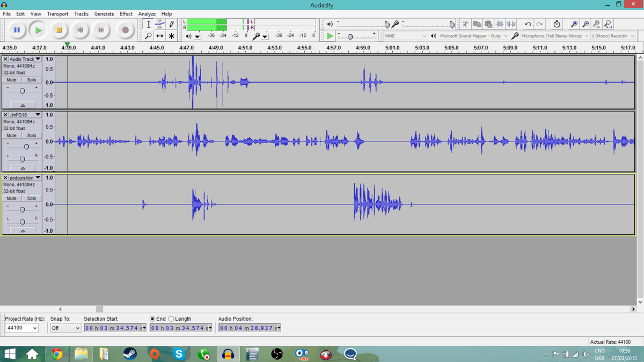This screenshot has height=362, width=644.
Task: Open the Microphone (Yeti) input device dropdown
Action: click(x=555, y=36)
